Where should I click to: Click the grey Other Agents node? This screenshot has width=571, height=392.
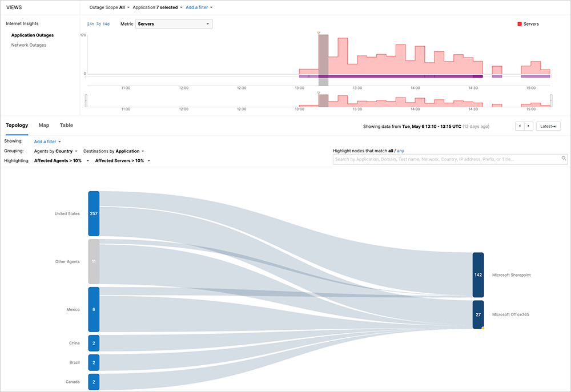pyautogui.click(x=94, y=261)
